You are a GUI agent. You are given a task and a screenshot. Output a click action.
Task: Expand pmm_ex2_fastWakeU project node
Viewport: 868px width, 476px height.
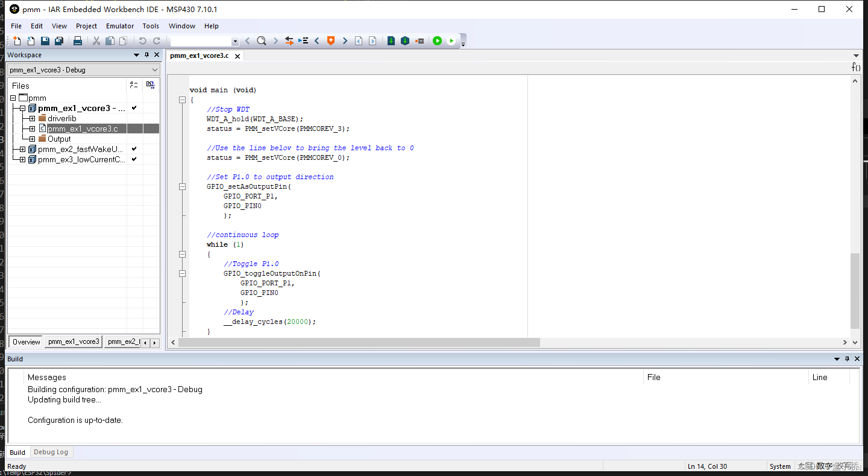point(22,150)
